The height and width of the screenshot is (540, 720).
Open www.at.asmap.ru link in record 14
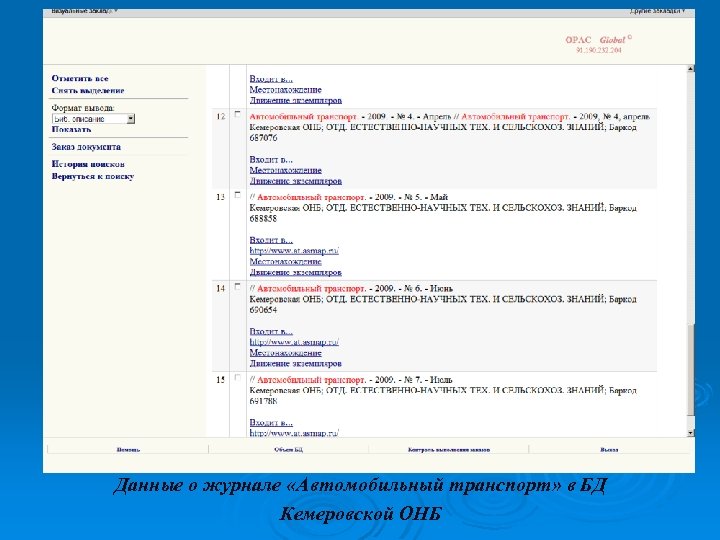(x=294, y=342)
